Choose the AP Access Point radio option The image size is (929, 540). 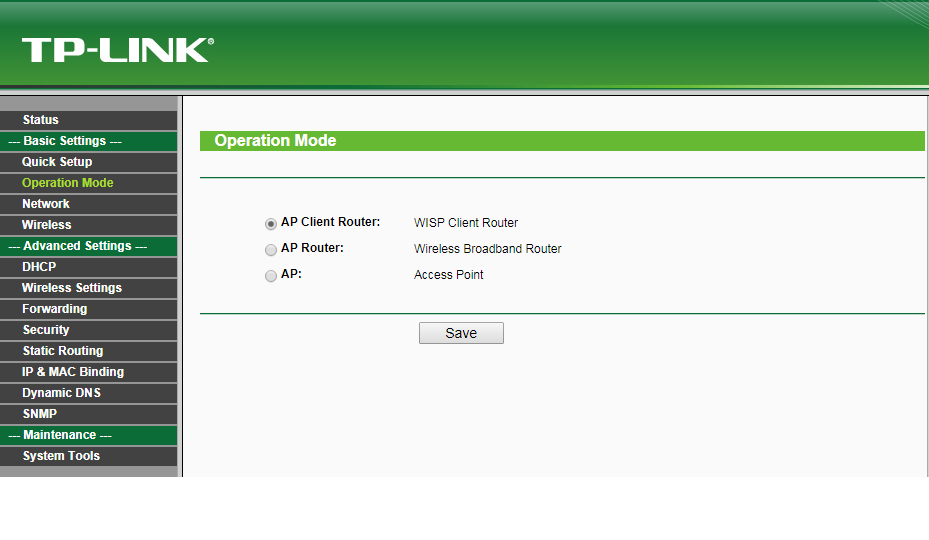point(271,276)
